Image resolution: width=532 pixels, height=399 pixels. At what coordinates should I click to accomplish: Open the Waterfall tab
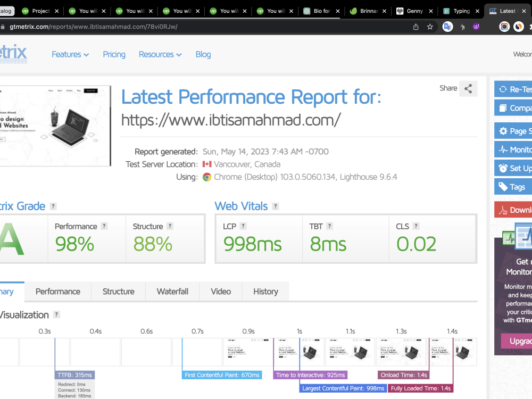click(172, 292)
